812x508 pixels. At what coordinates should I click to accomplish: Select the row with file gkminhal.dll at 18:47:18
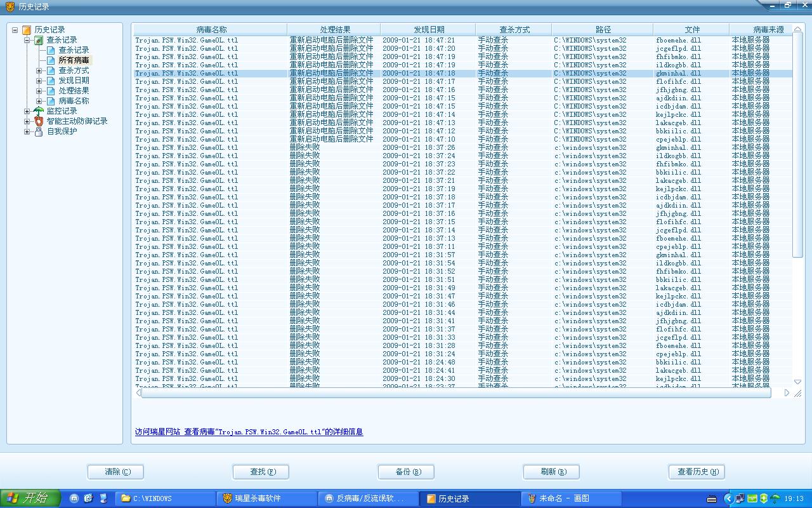[x=463, y=73]
